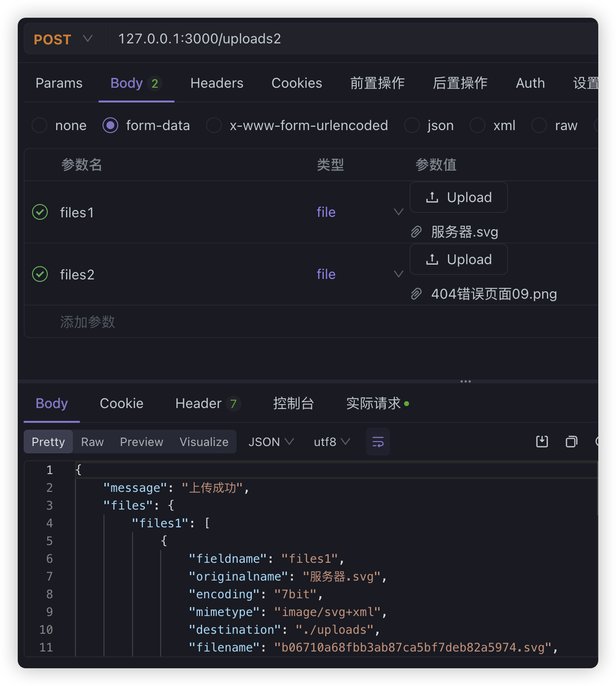Disable the files2 parameter checkmark
The width and height of the screenshot is (616, 686).
tap(40, 274)
